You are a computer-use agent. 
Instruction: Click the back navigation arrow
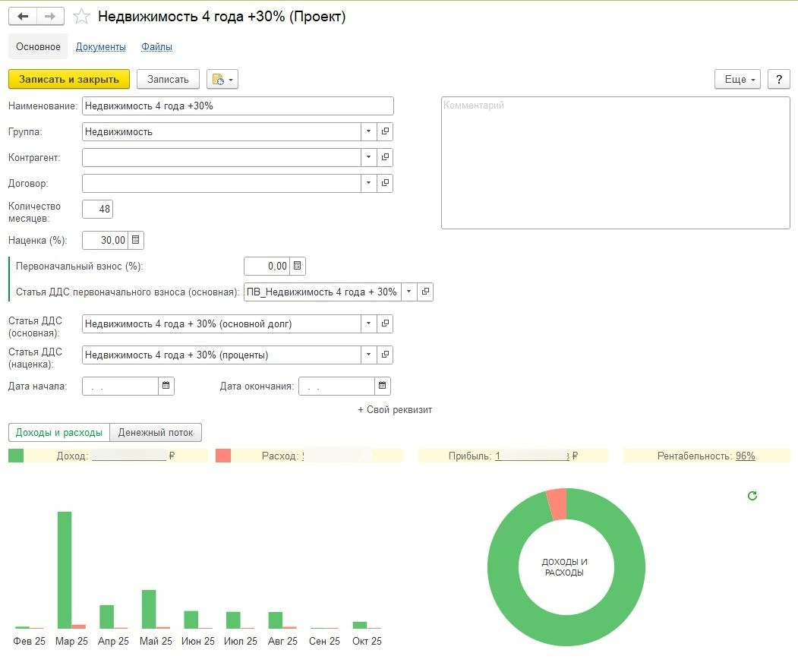pos(23,17)
